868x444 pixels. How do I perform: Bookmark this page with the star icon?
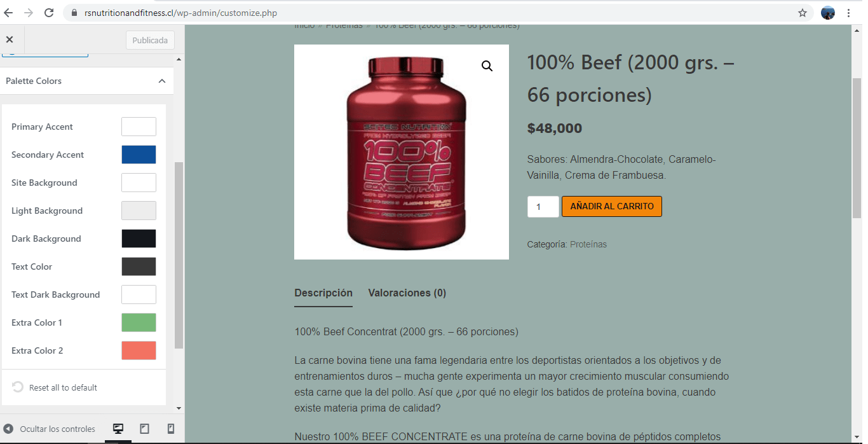[803, 13]
